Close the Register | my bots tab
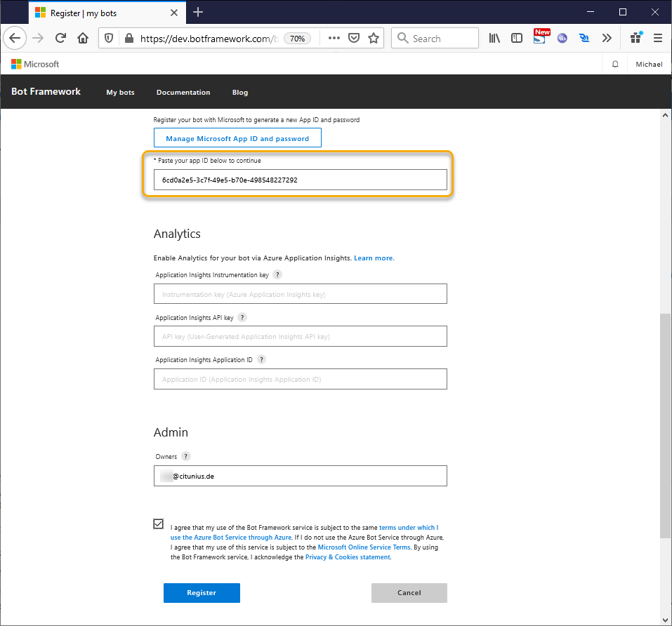Screen dimensions: 672x626 174,13
